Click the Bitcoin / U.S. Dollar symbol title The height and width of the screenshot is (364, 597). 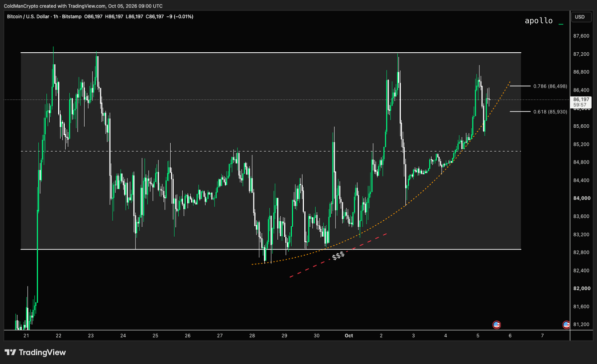tap(28, 17)
